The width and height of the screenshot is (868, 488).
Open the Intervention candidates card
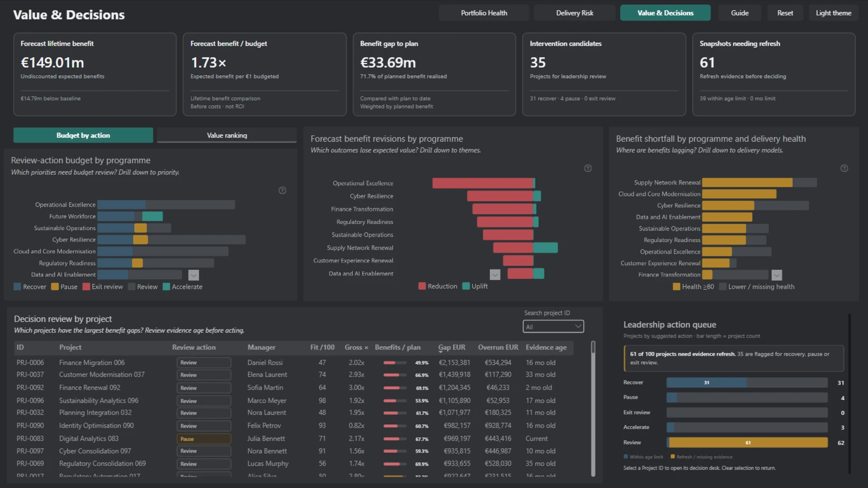pyautogui.click(x=604, y=74)
